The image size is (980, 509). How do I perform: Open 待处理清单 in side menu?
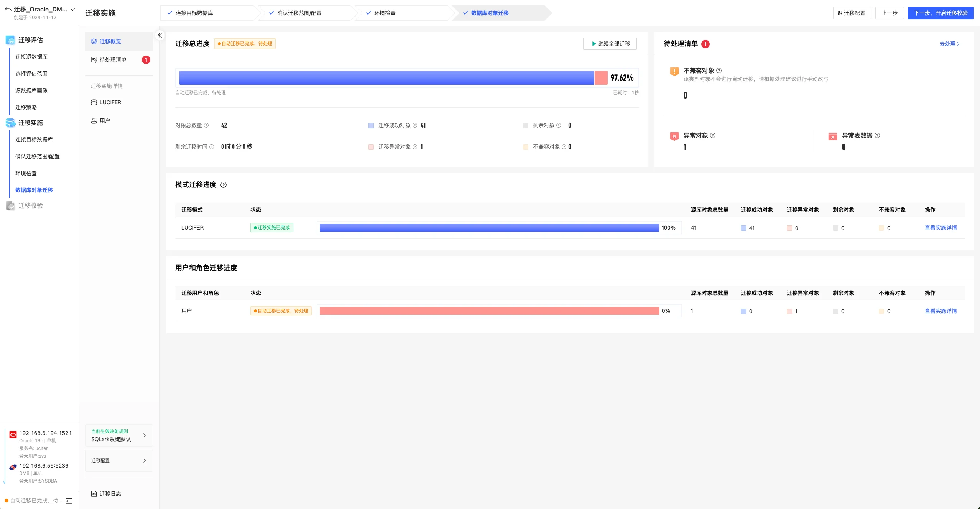coord(113,60)
